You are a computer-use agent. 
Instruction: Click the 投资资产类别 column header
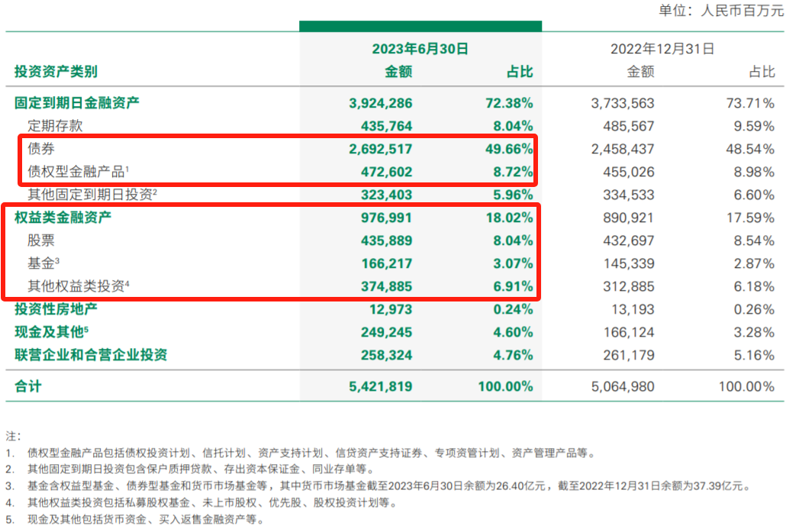(x=56, y=72)
